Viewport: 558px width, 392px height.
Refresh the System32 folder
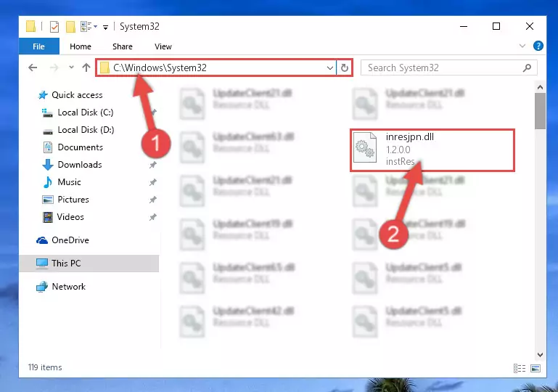tap(345, 68)
